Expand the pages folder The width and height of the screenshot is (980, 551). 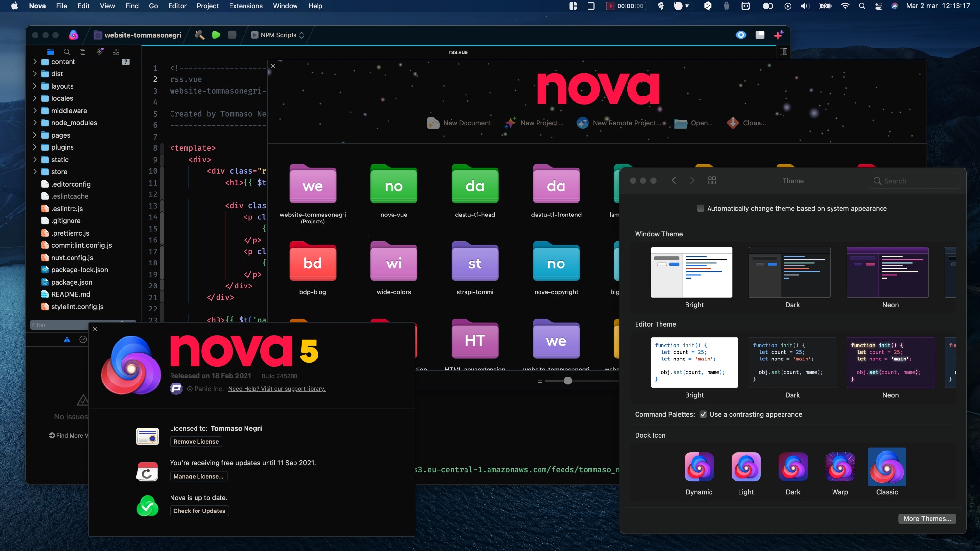pyautogui.click(x=35, y=135)
